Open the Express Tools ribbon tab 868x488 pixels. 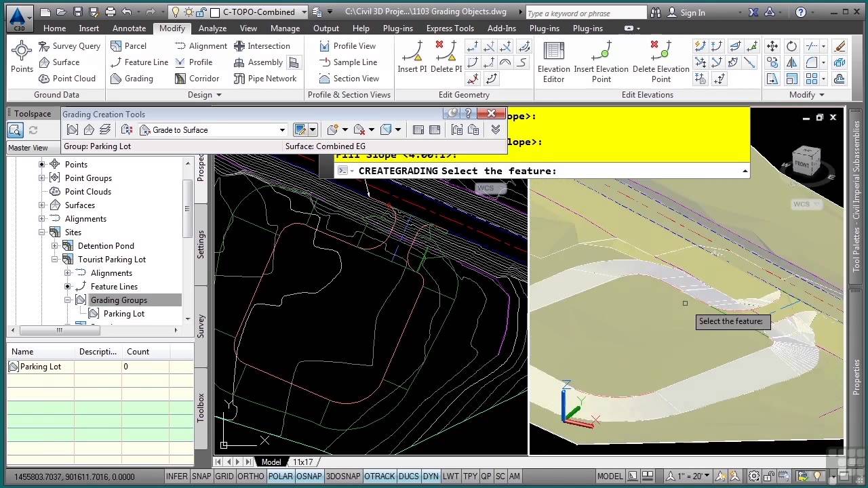[x=450, y=28]
